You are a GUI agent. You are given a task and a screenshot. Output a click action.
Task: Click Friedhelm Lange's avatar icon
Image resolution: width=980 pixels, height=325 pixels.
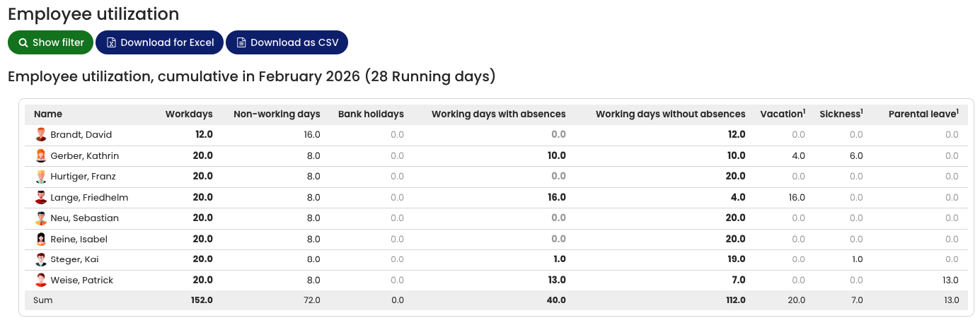[41, 198]
